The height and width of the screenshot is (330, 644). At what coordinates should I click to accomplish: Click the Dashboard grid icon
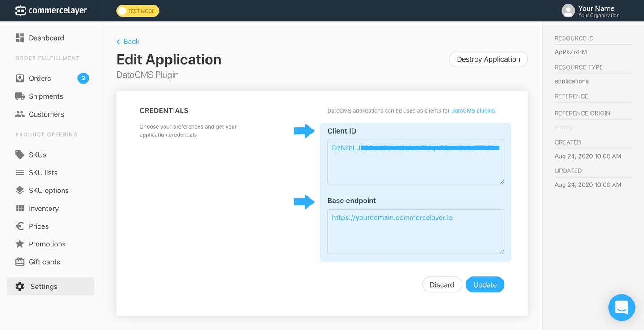pyautogui.click(x=20, y=38)
